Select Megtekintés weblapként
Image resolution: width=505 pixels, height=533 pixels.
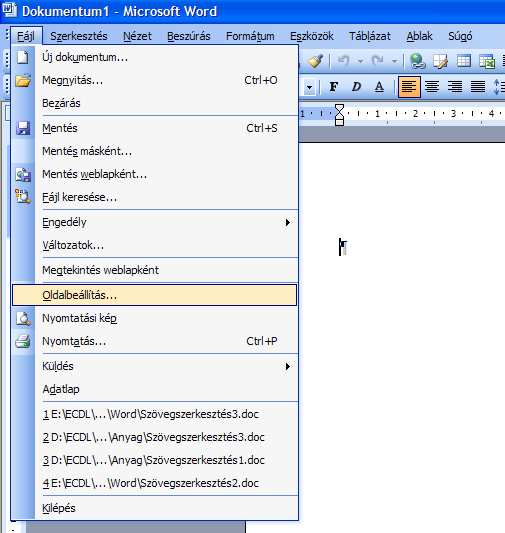155,270
